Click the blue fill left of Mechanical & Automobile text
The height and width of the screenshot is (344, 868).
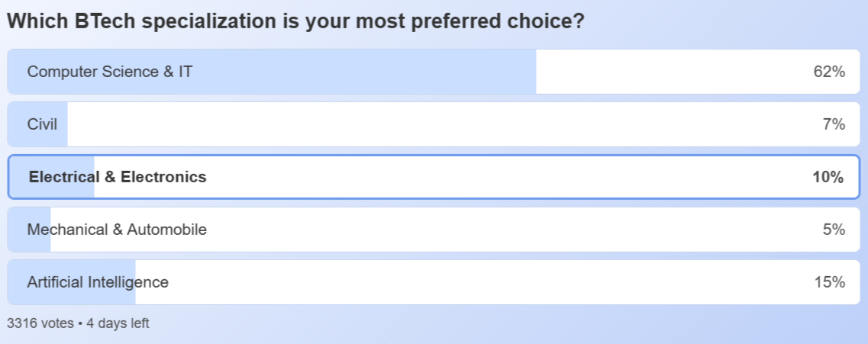18,230
